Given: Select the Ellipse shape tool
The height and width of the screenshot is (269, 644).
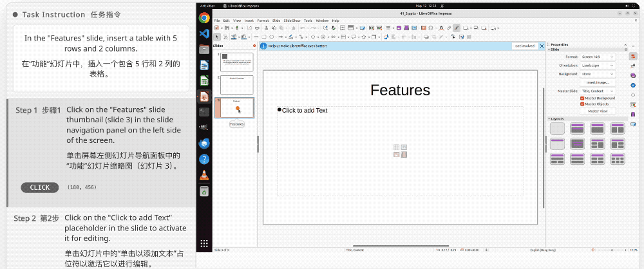Looking at the screenshot, I should click(272, 37).
